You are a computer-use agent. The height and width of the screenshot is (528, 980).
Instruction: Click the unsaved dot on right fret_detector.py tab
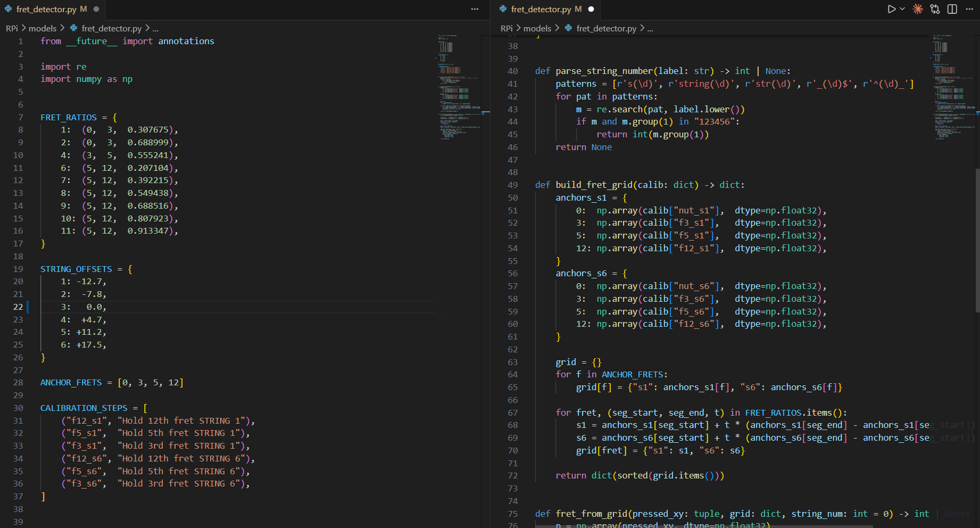point(591,9)
